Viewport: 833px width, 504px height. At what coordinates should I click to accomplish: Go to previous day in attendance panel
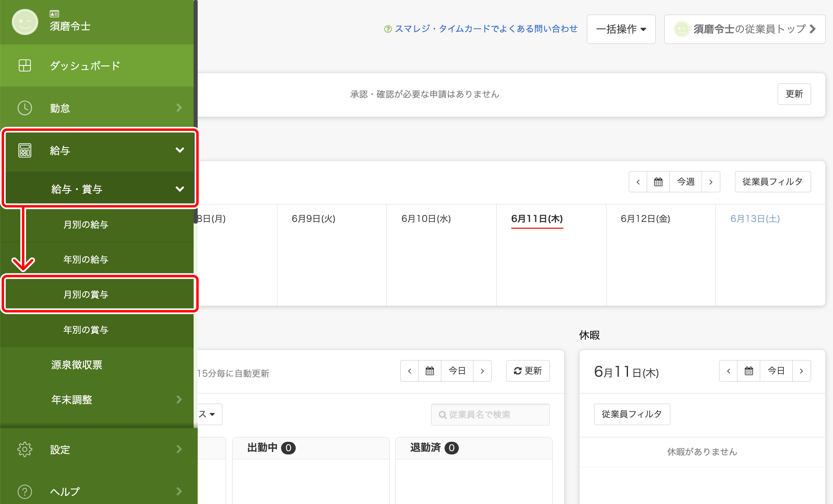(410, 371)
